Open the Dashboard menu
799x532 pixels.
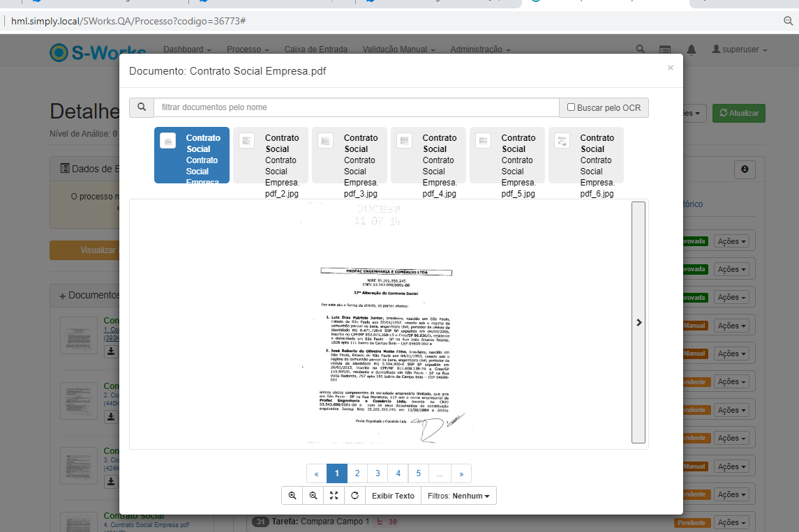[x=187, y=50]
